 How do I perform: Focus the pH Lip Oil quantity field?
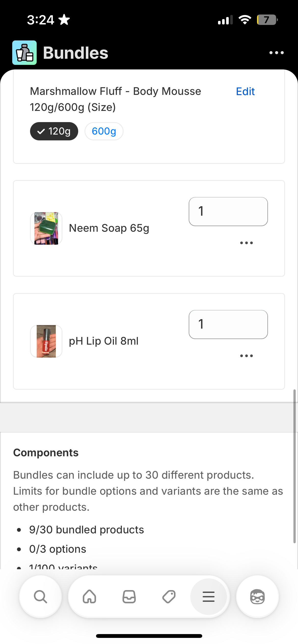(x=228, y=325)
